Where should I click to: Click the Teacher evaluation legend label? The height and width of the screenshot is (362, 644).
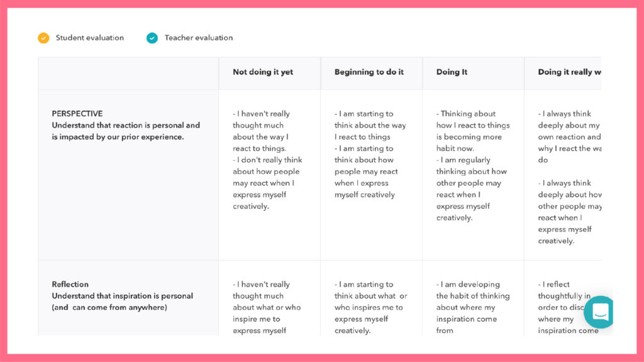coord(198,38)
